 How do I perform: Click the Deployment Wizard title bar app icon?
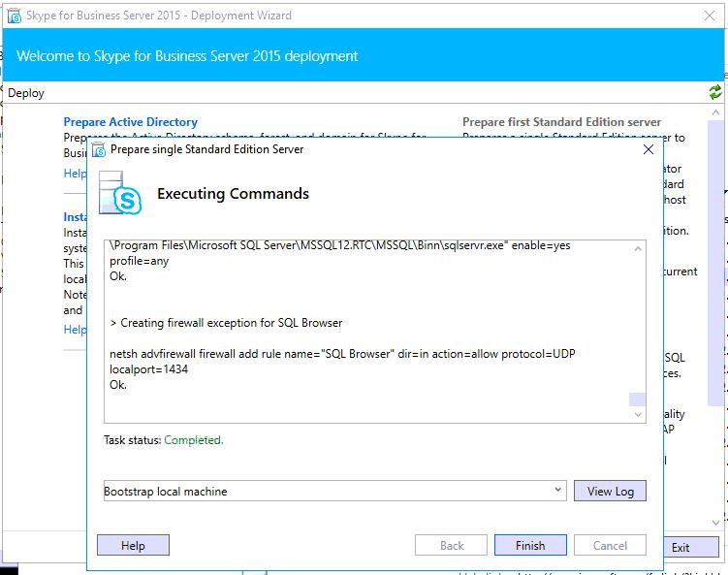[15, 16]
